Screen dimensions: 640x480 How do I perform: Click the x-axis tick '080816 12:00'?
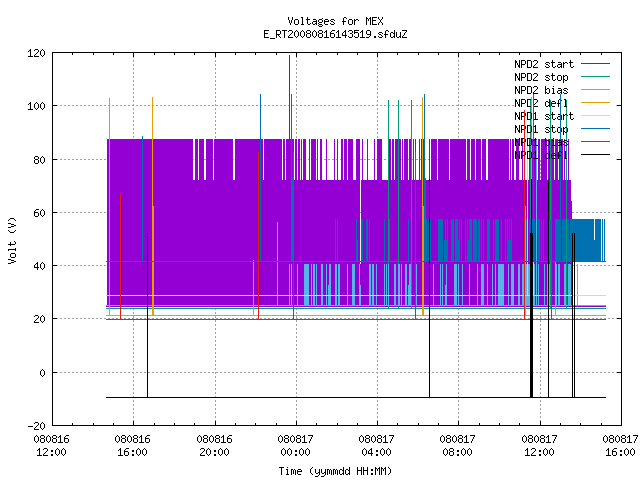(51, 446)
